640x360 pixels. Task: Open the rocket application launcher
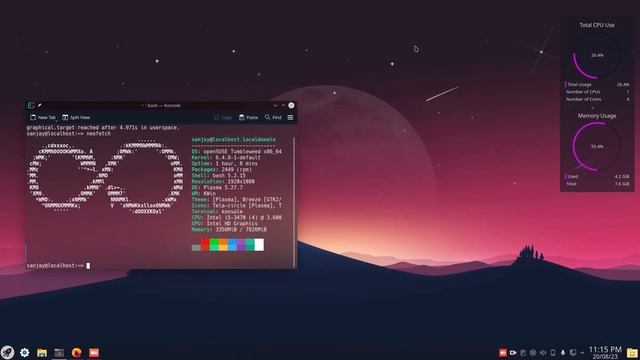coord(7,352)
